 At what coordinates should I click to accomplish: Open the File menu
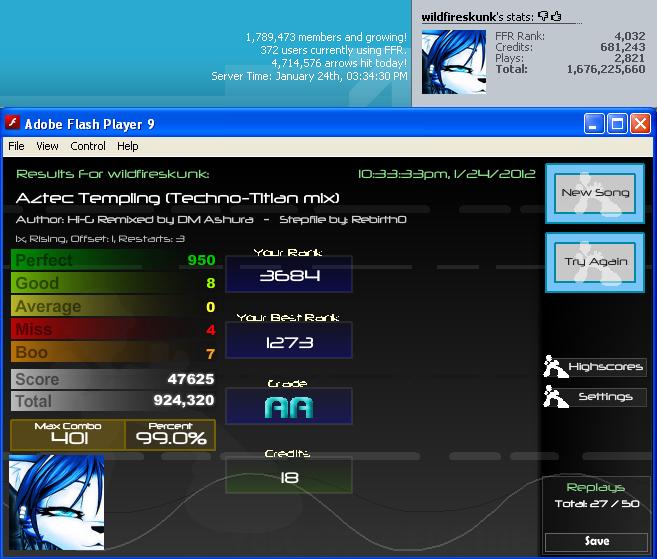pyautogui.click(x=16, y=146)
